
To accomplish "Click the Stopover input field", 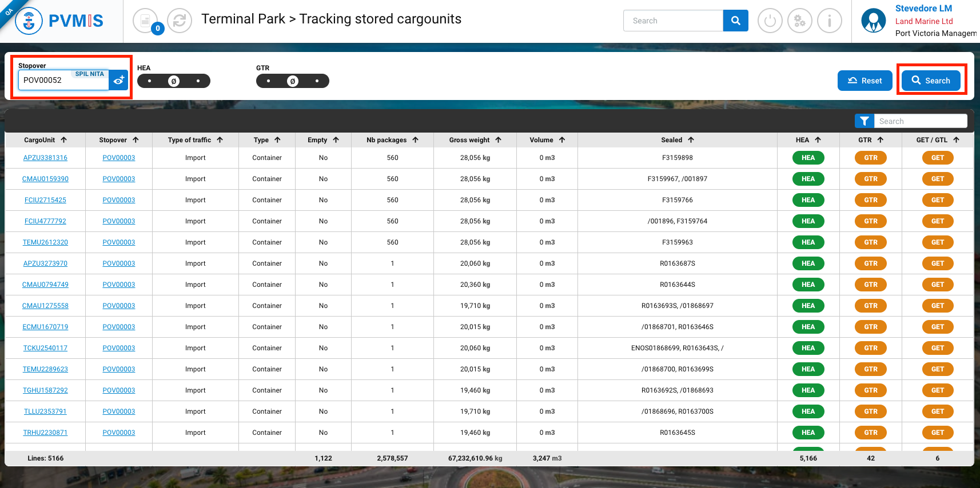I will pyautogui.click(x=63, y=81).
